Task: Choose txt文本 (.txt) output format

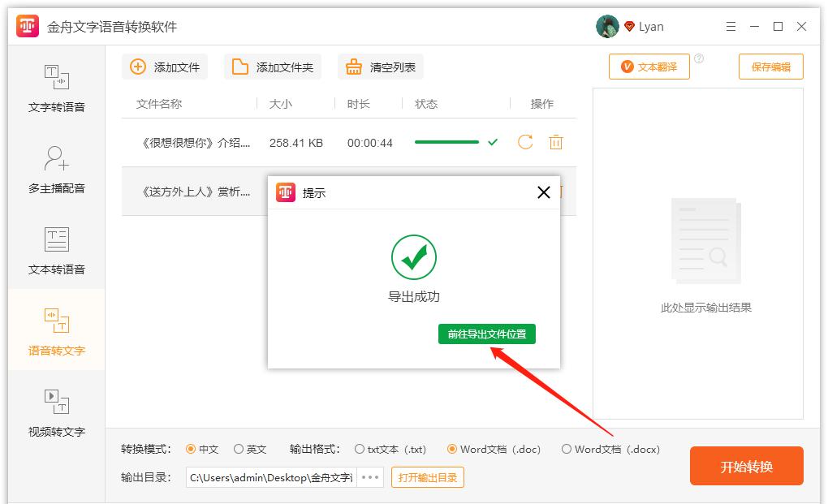Action: (x=359, y=449)
